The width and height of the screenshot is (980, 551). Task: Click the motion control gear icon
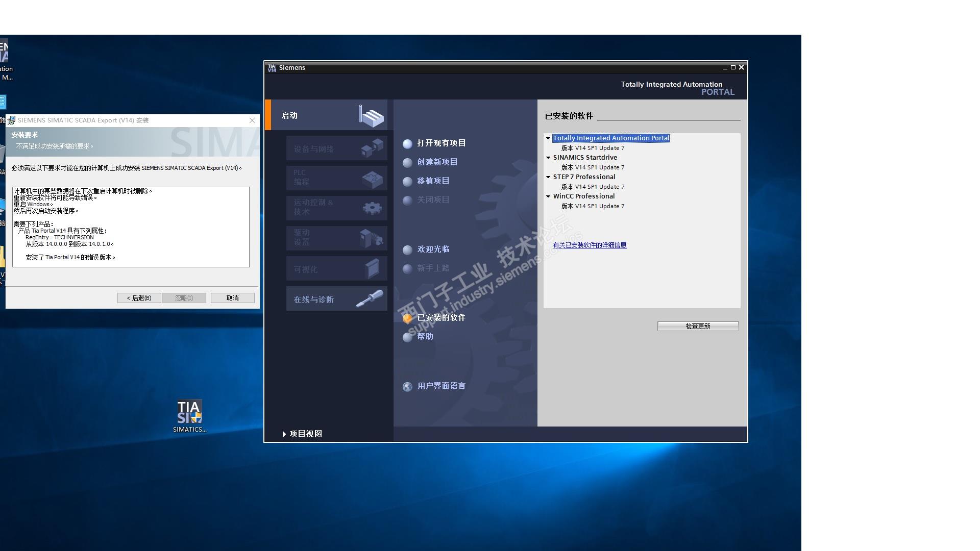tap(372, 208)
